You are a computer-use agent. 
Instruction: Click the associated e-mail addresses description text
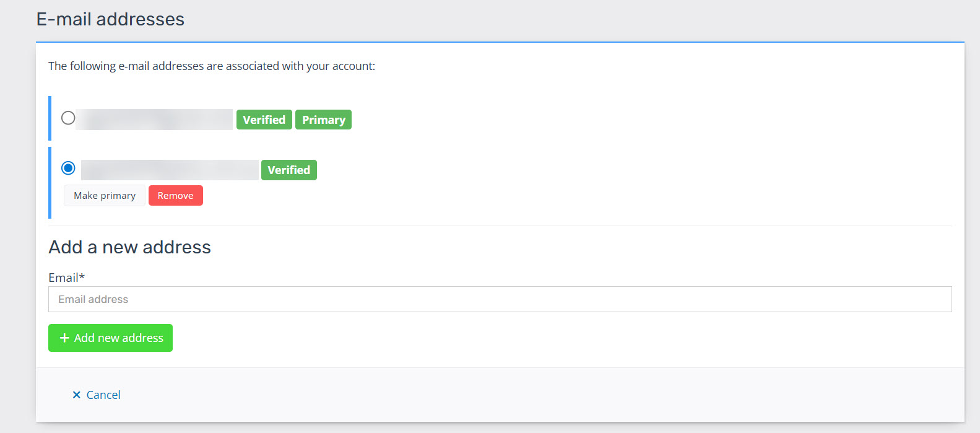click(x=212, y=66)
